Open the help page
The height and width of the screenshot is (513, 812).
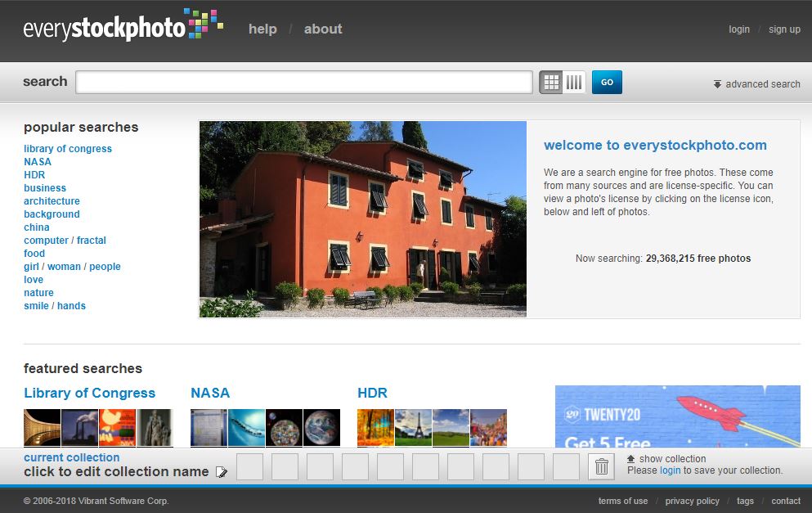262,29
